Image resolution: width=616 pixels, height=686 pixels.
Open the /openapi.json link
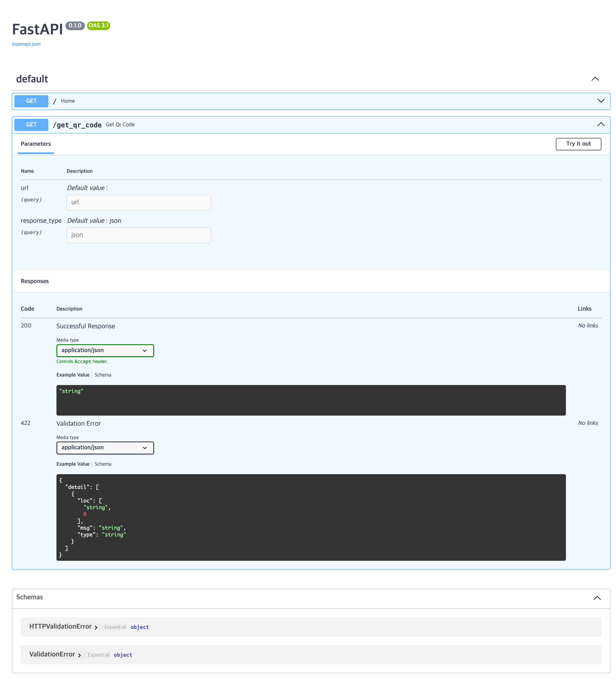pyautogui.click(x=26, y=44)
